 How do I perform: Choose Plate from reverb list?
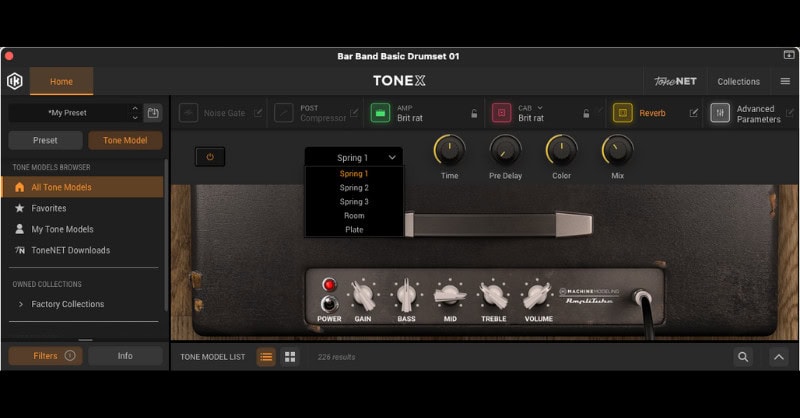354,230
